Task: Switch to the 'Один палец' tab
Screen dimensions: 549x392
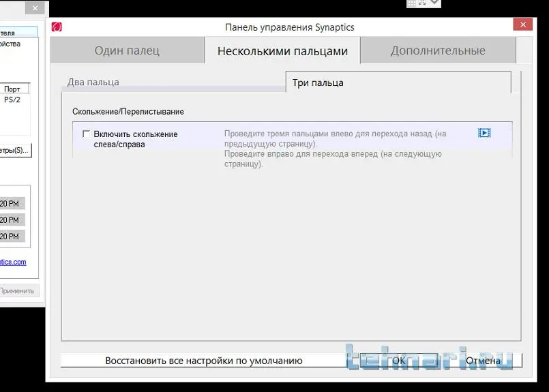Action: pyautogui.click(x=127, y=50)
